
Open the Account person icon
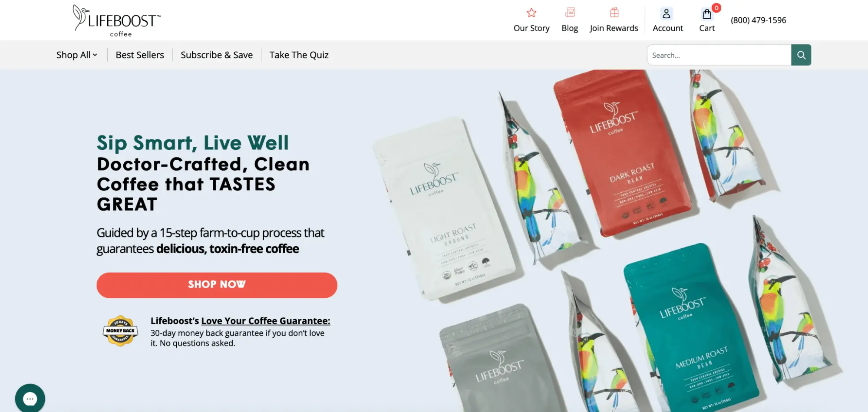pyautogui.click(x=667, y=13)
